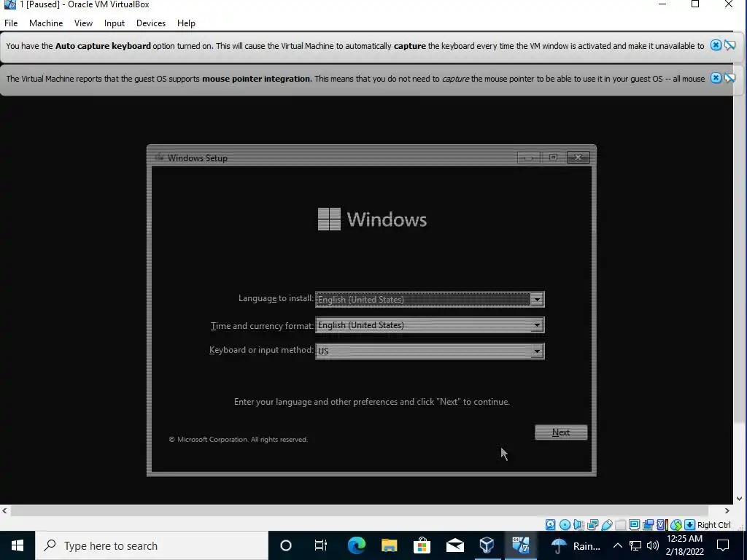This screenshot has height=560, width=747.
Task: Launch Microsoft Edge from the taskbar
Action: pyautogui.click(x=356, y=545)
